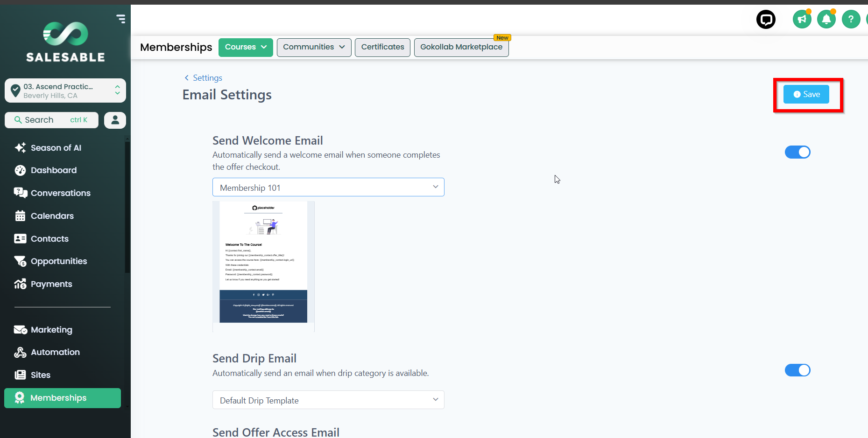Screen dimensions: 868x438
Task: Open the black chat widget icon
Action: coord(766,20)
